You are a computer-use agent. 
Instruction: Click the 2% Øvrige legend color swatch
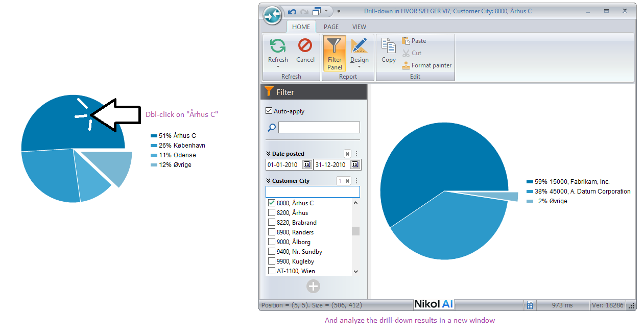(530, 201)
